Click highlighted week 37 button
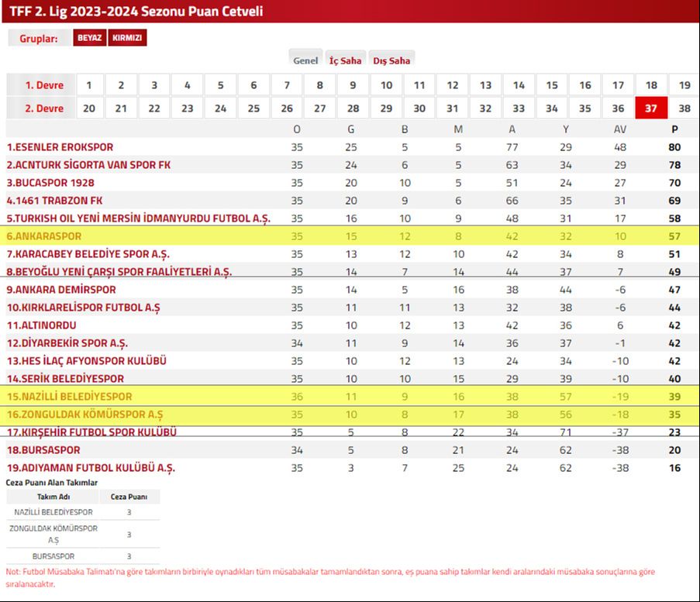This screenshot has height=602, width=700. click(x=650, y=108)
